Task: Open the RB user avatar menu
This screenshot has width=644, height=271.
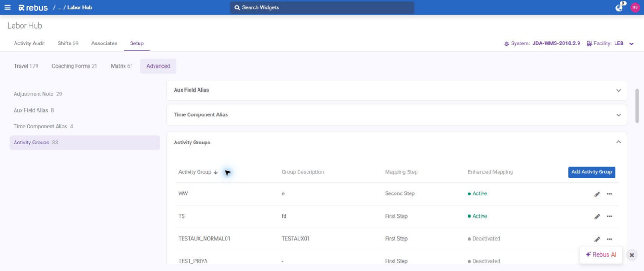Action: coord(635,7)
